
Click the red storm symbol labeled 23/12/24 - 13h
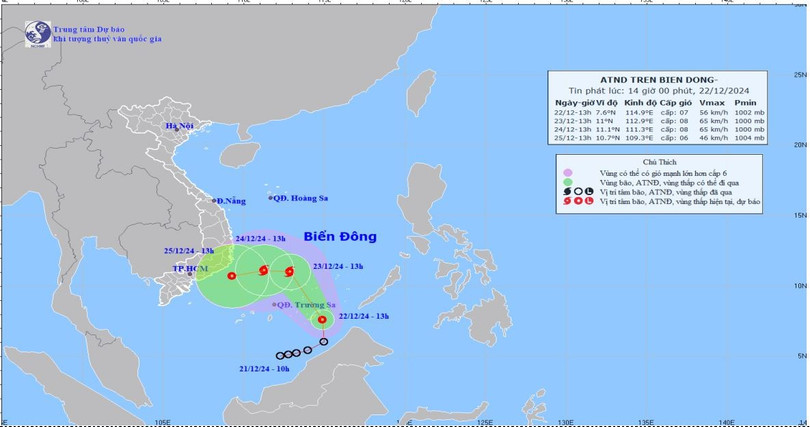point(288,271)
